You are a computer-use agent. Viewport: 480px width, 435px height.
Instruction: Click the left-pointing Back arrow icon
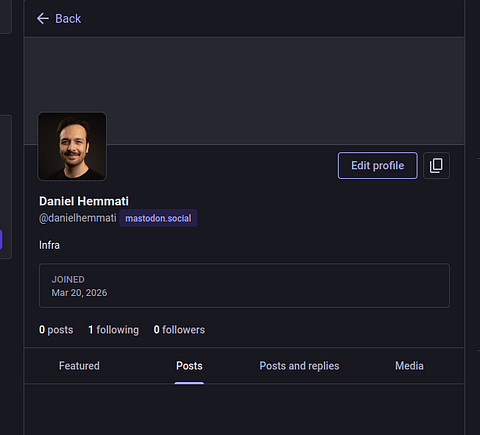(x=43, y=19)
